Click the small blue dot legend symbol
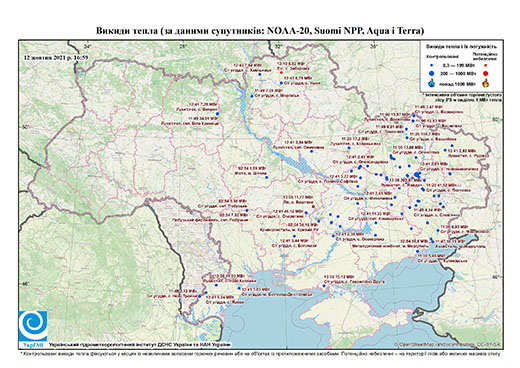This screenshot has height=368, width=520. (x=432, y=66)
